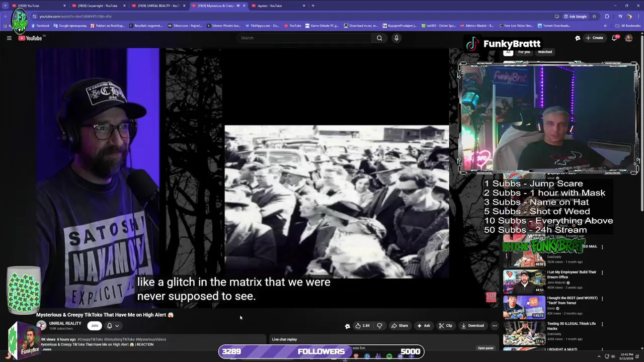The image size is (644, 362).
Task: Open 'Testing 50 ILLEGAL Tiktok Life Hacks' thumbnail
Action: click(524, 333)
